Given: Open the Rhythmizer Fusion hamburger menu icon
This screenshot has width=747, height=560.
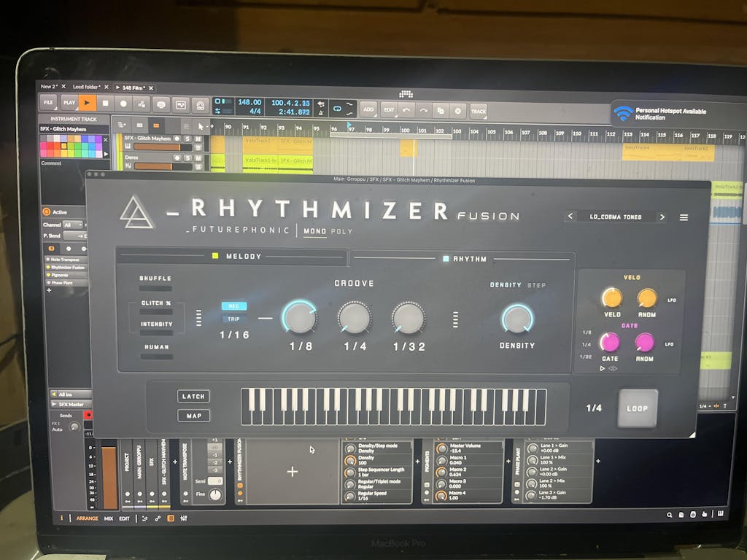Looking at the screenshot, I should (x=684, y=217).
